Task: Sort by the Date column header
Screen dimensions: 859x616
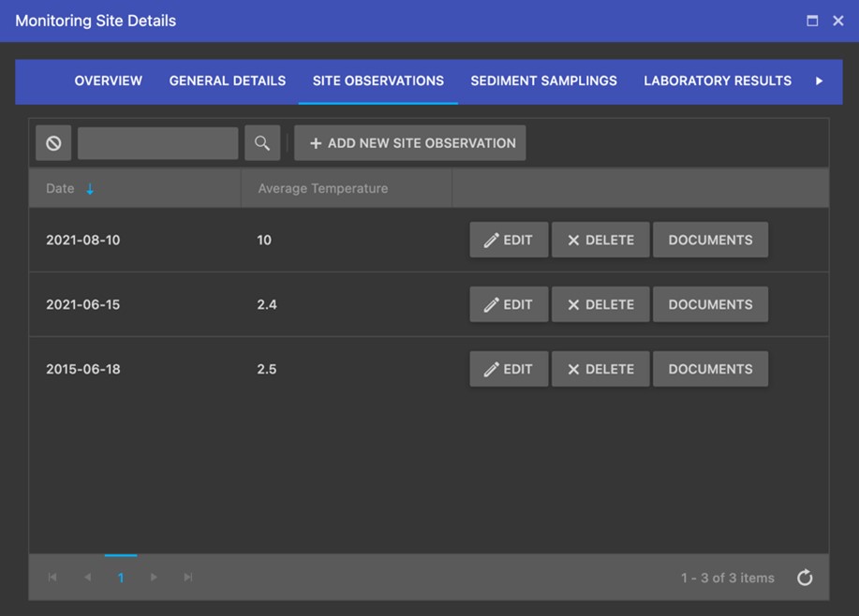Action: (x=135, y=188)
